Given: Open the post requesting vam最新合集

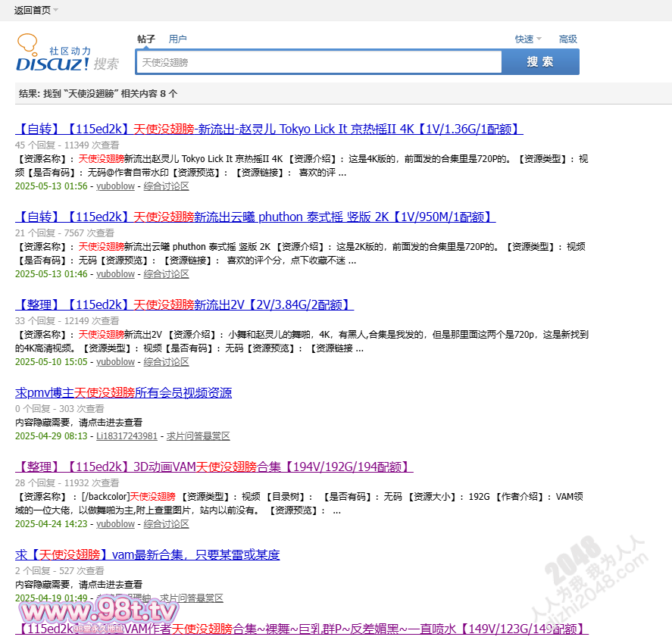Looking at the screenshot, I should tap(148, 555).
